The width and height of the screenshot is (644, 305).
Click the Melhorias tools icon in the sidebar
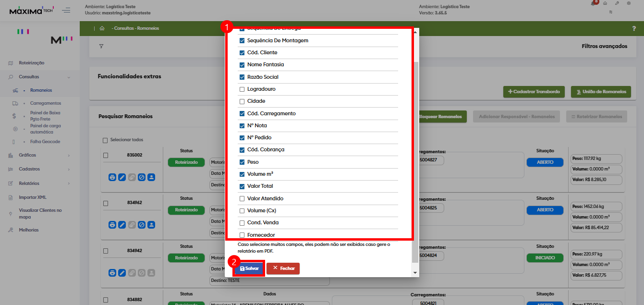point(11,230)
